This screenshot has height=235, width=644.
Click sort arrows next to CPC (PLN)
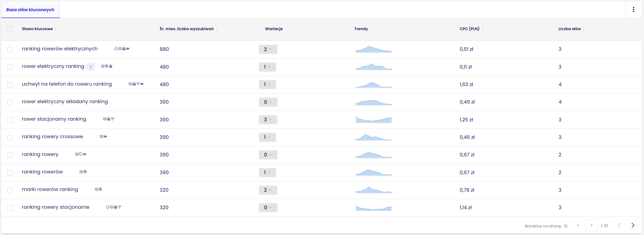pyautogui.click(x=483, y=29)
